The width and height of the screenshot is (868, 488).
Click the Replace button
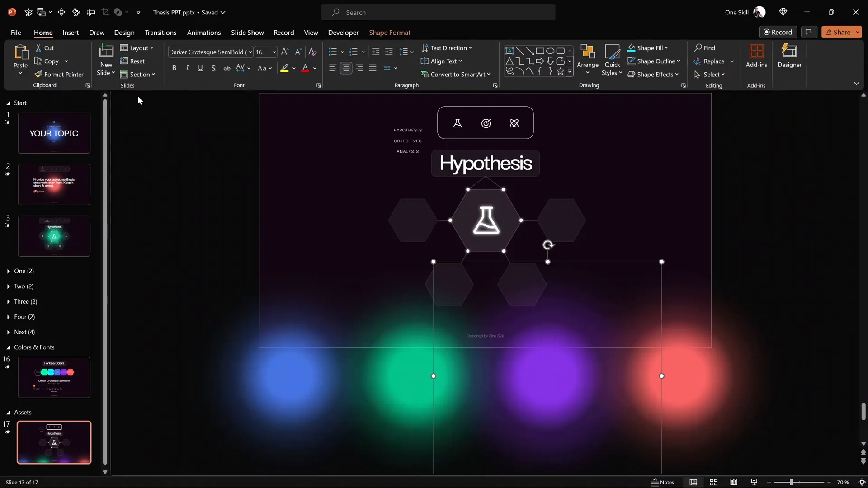pyautogui.click(x=709, y=61)
